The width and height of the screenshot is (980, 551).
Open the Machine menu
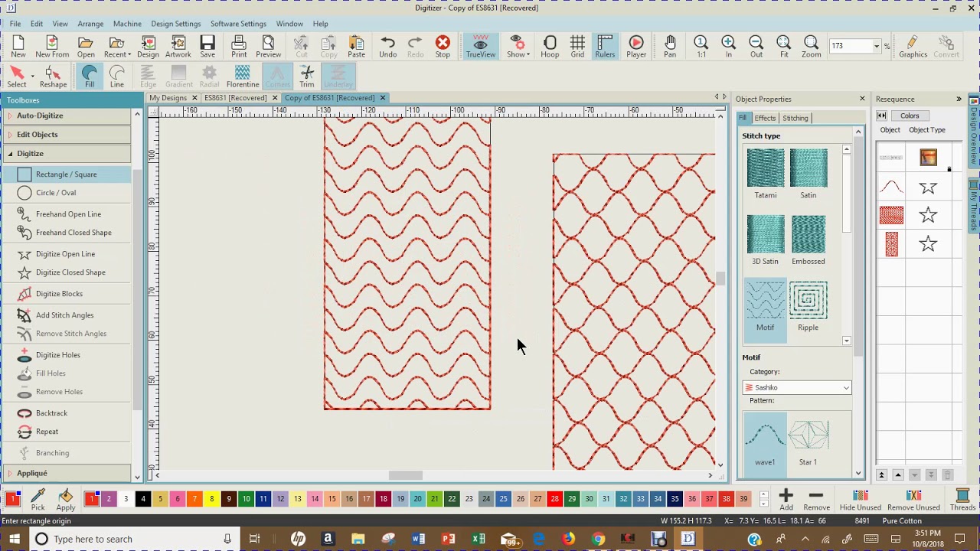click(x=127, y=24)
